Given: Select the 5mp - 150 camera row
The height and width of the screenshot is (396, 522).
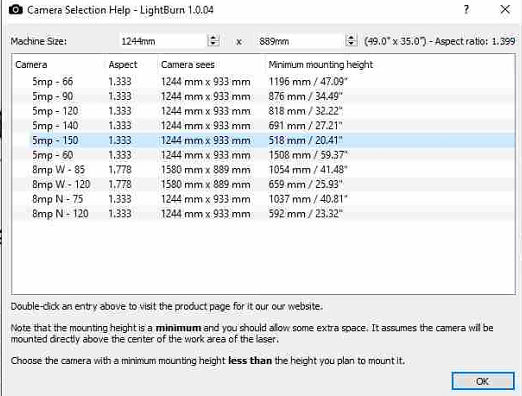Looking at the screenshot, I should [263, 140].
